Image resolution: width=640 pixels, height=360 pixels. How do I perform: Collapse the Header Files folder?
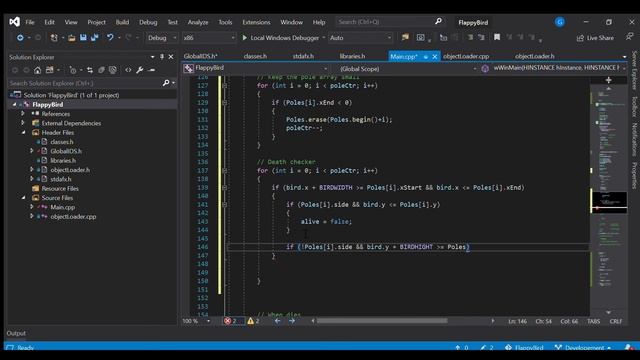click(x=23, y=132)
